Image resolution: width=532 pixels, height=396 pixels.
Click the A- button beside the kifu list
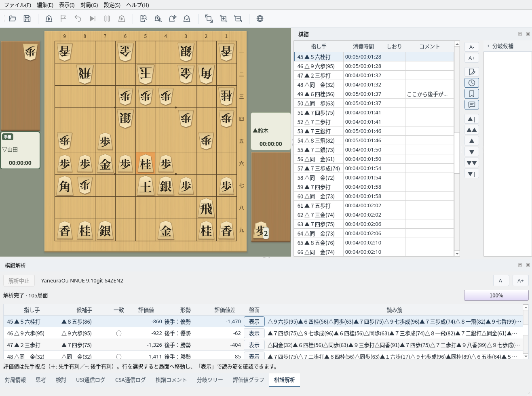tap(472, 47)
